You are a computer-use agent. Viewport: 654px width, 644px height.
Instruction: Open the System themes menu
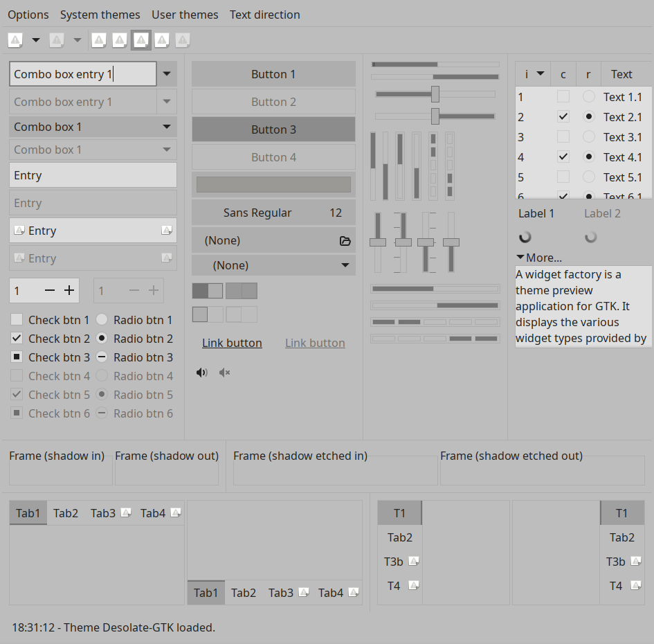pos(100,15)
